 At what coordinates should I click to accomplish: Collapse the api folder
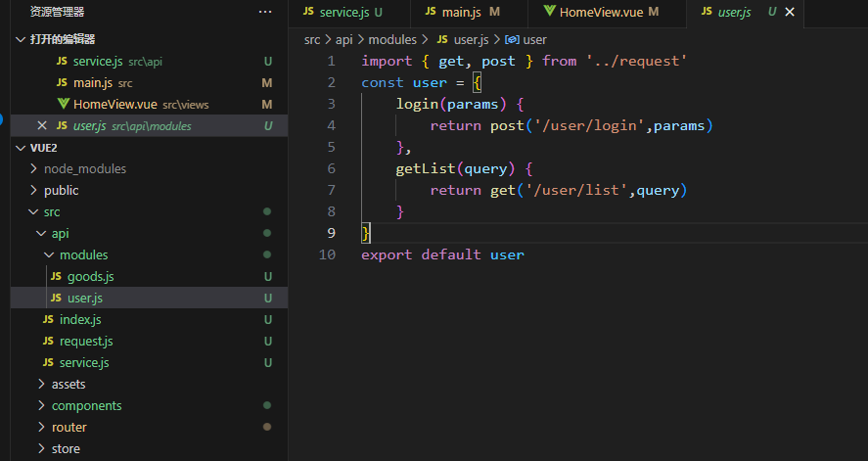tap(41, 233)
